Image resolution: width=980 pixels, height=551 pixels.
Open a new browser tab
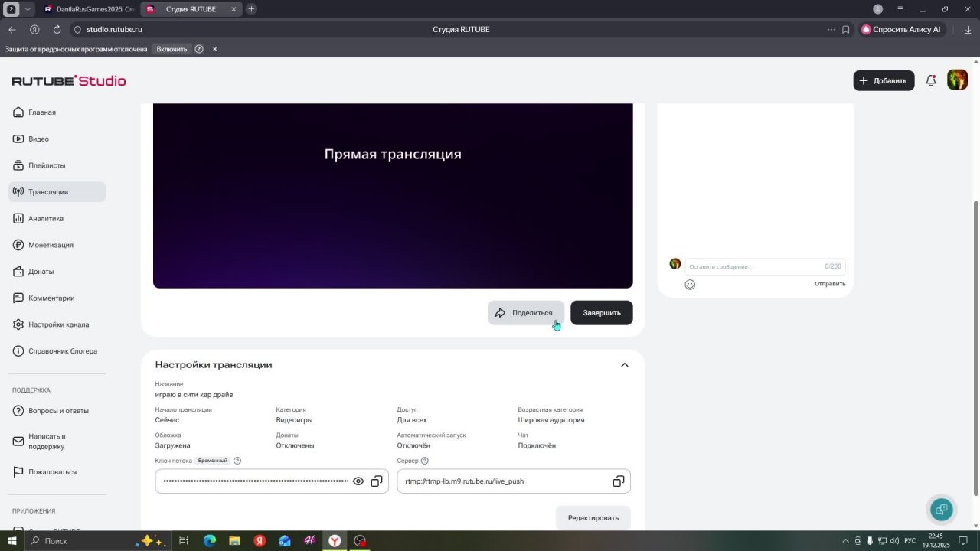[251, 9]
